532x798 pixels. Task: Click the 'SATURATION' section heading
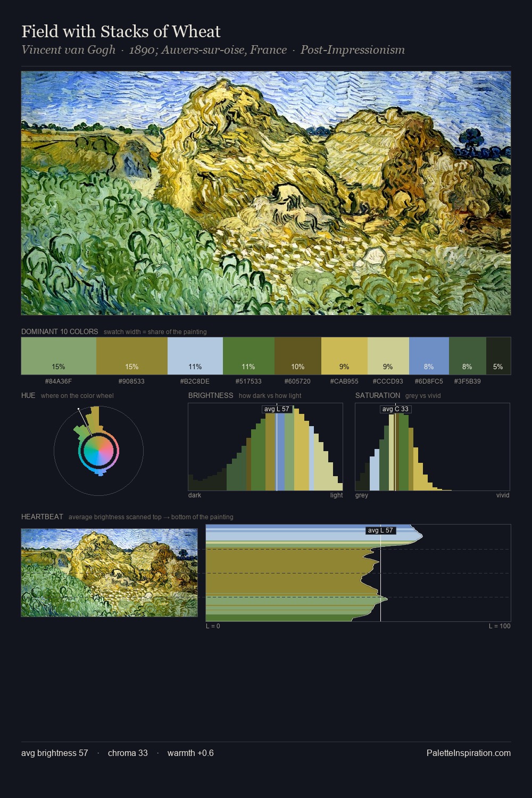tap(378, 395)
